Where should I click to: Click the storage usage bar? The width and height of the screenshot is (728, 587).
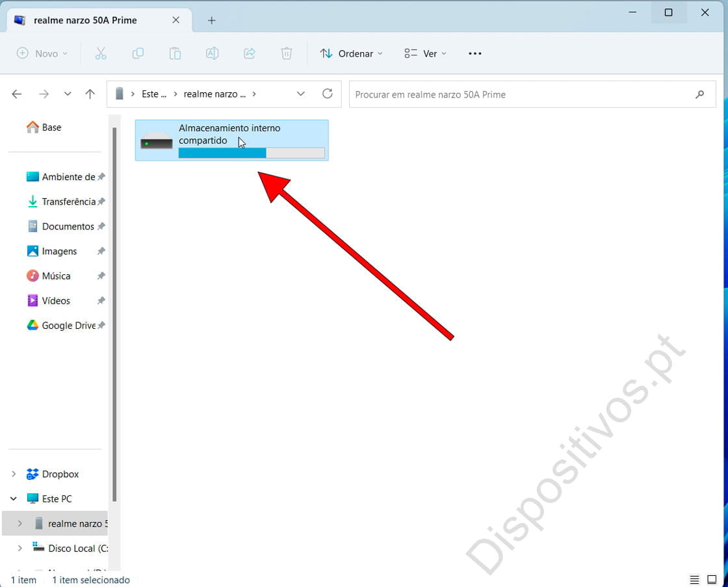click(251, 153)
